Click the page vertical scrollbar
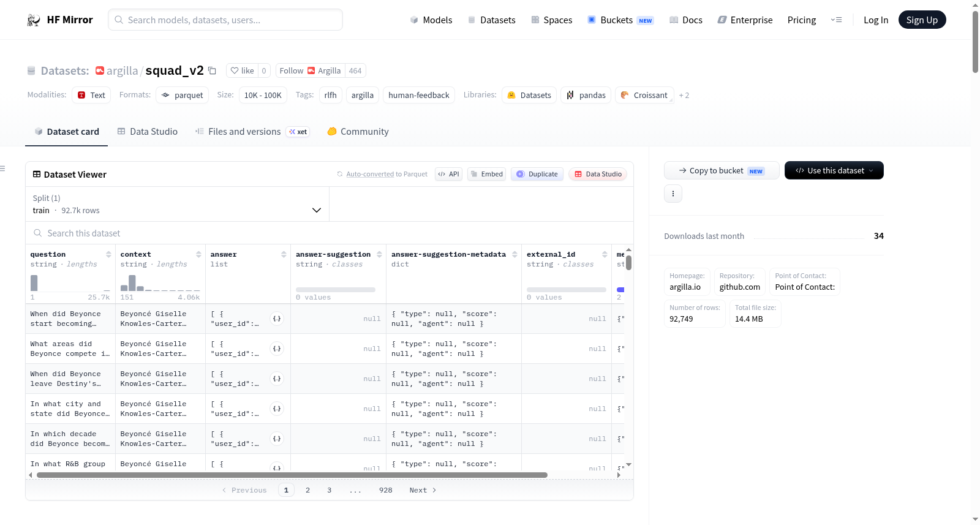 point(975,42)
